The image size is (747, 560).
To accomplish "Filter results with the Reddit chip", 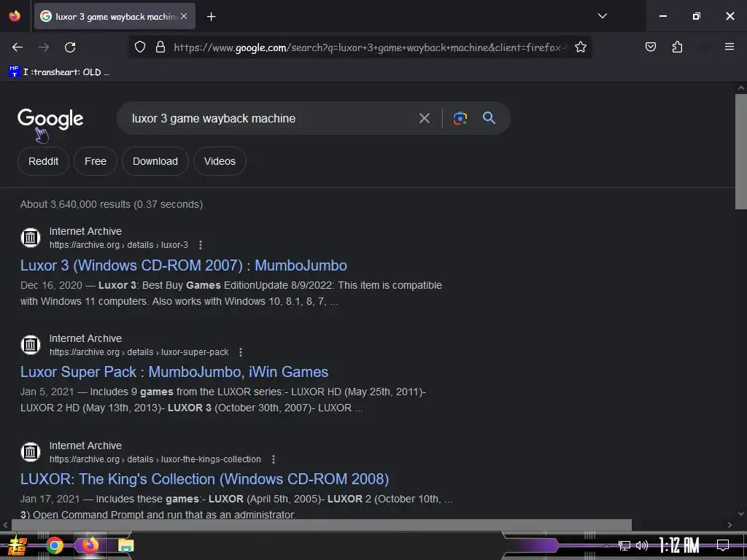I will (43, 161).
